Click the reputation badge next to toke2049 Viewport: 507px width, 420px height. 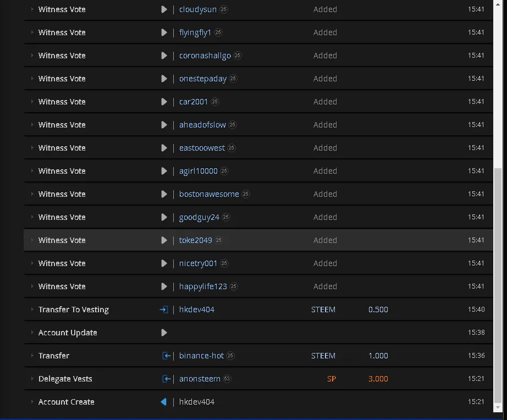[219, 240]
